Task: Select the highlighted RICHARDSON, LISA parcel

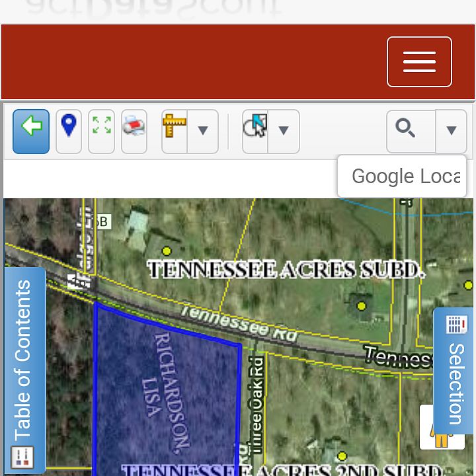Action: click(167, 391)
